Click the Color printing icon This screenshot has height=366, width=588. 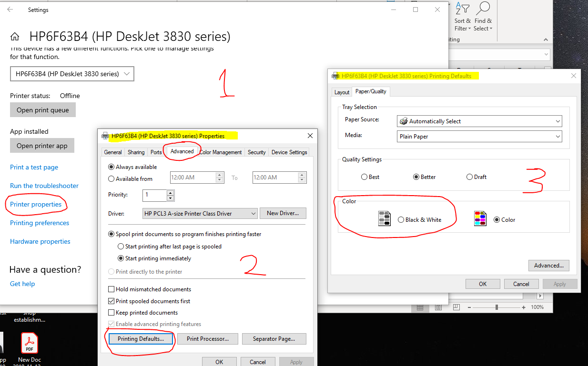pos(480,218)
